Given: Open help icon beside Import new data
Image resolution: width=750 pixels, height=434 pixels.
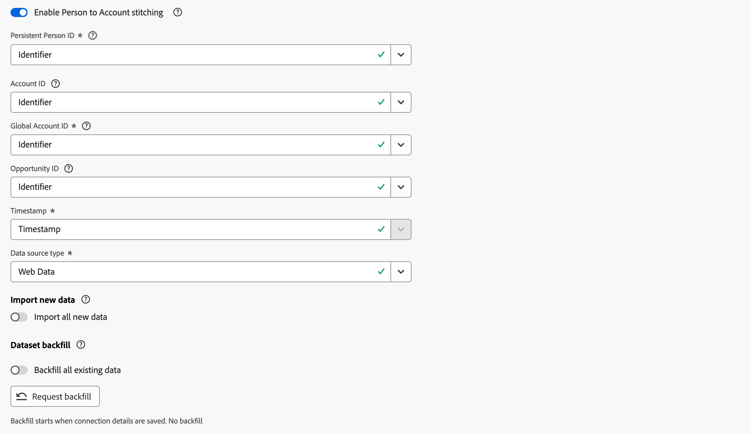Looking at the screenshot, I should pyautogui.click(x=86, y=300).
